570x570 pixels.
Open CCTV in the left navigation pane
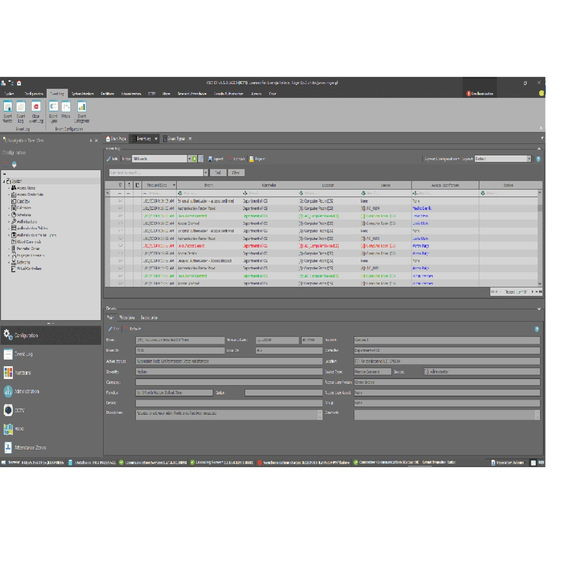(15, 410)
